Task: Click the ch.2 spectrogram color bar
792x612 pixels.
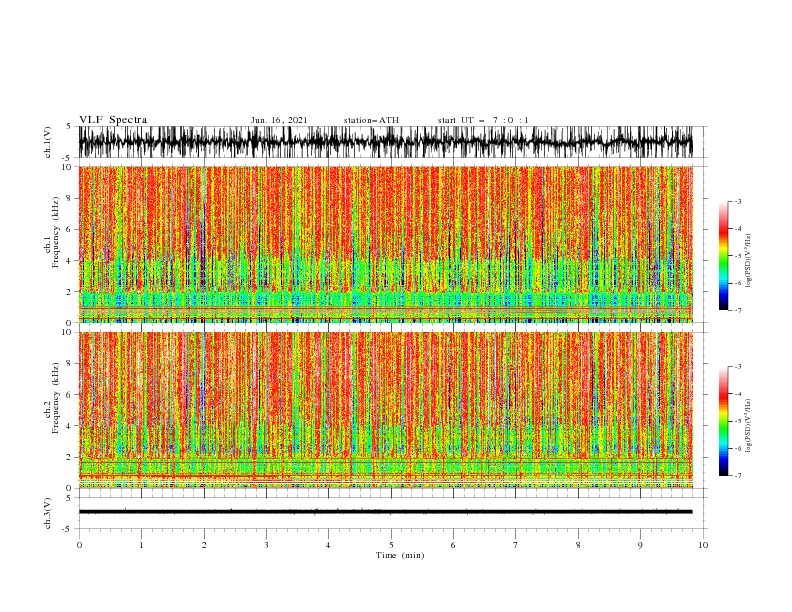Action: tap(723, 421)
